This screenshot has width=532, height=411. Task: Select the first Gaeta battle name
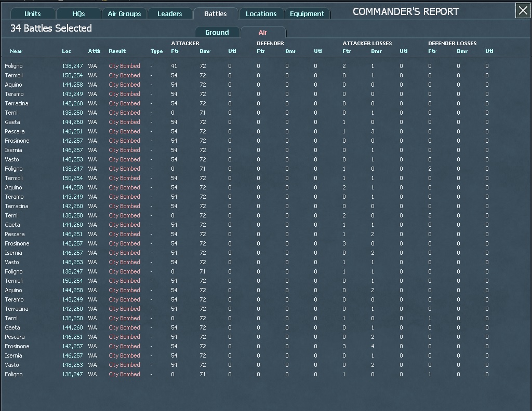(x=12, y=122)
